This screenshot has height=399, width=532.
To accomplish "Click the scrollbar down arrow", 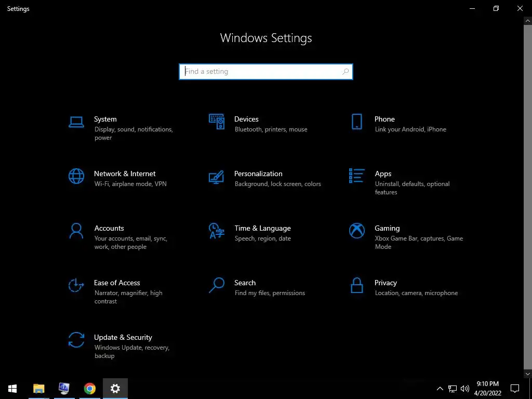I will coord(528,374).
